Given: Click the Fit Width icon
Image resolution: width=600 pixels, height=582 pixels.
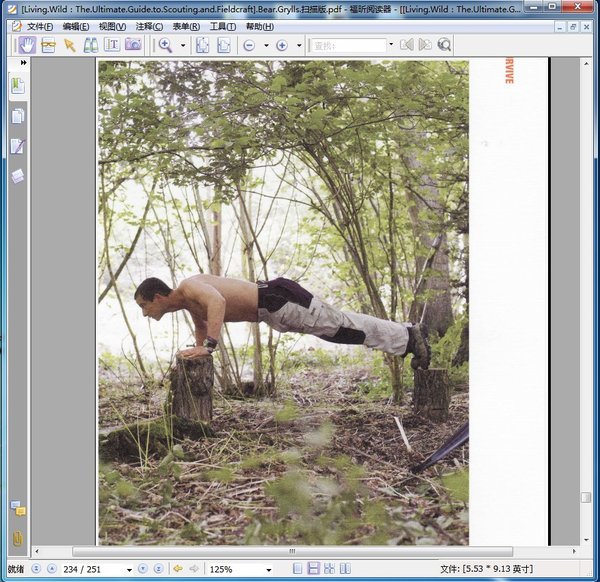Looking at the screenshot, I should click(x=224, y=45).
